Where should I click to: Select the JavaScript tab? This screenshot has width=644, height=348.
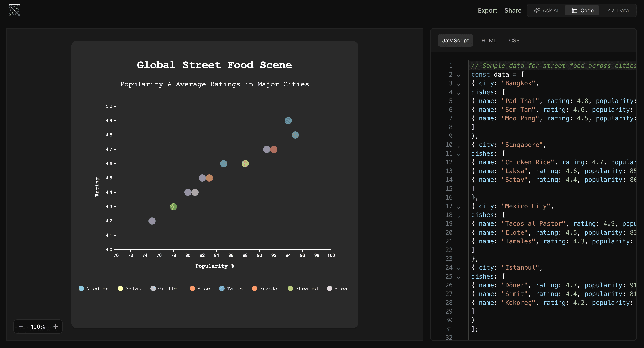click(x=456, y=40)
